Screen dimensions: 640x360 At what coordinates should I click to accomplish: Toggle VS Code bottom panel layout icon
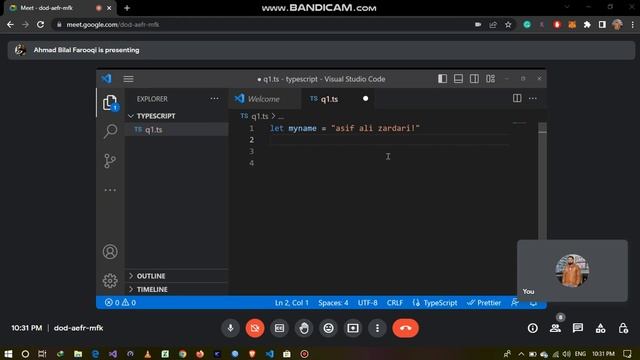(458, 78)
